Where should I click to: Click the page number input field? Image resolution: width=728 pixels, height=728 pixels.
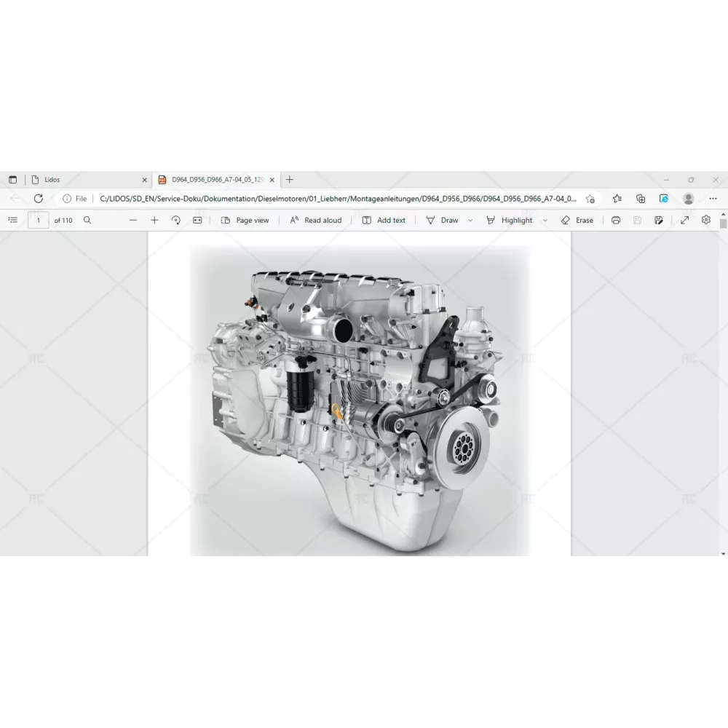[x=39, y=220]
